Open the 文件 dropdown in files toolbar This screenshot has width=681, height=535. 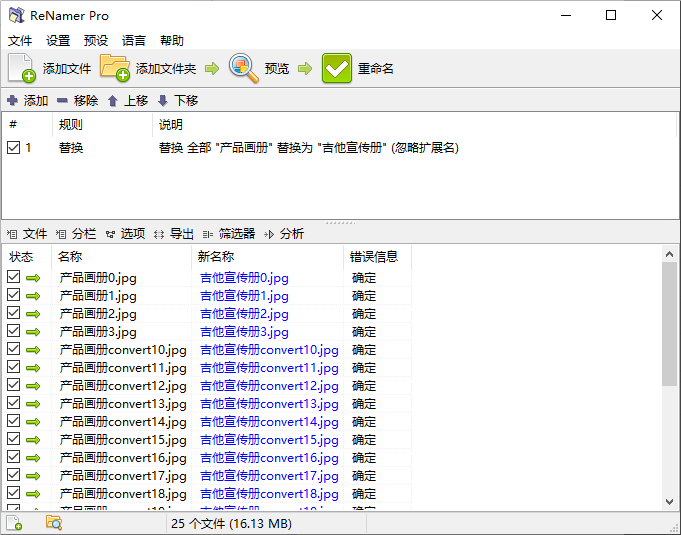click(x=27, y=234)
